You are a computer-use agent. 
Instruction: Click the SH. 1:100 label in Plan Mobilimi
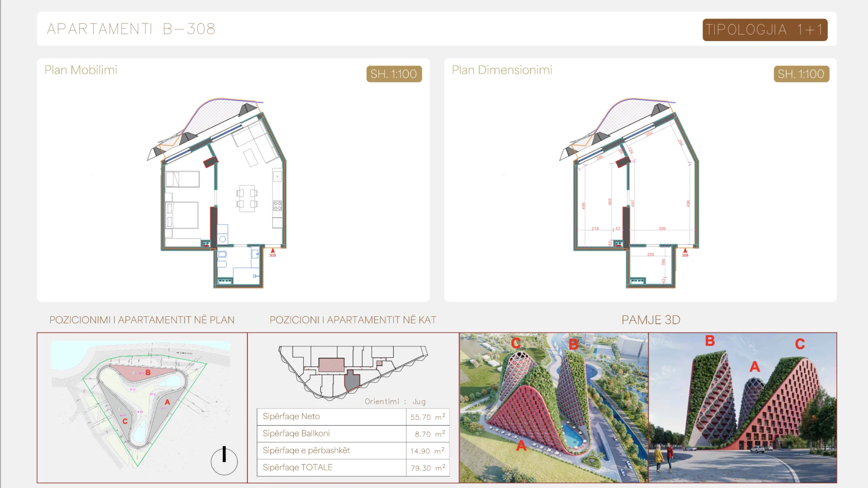click(x=394, y=74)
